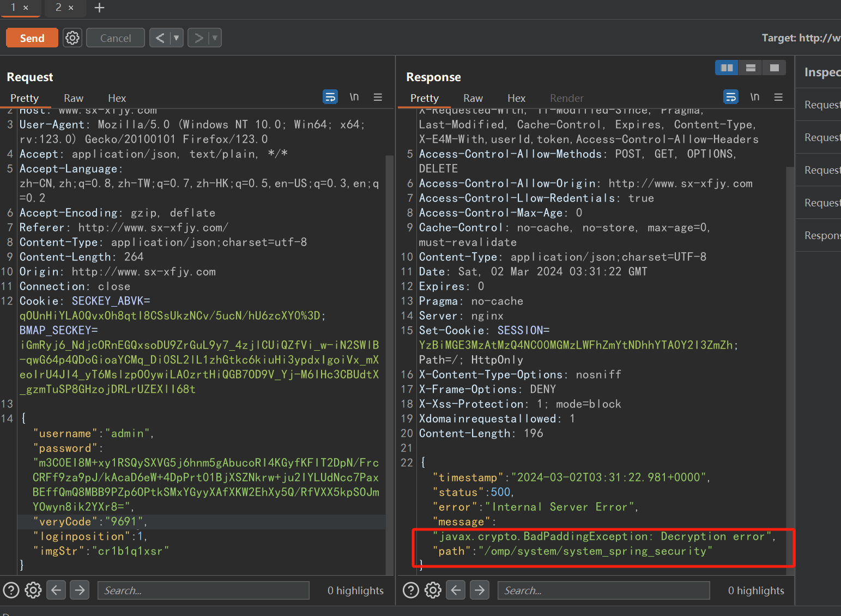Select Request Hex view tab
Viewport: 841px width, 616px height.
(117, 98)
